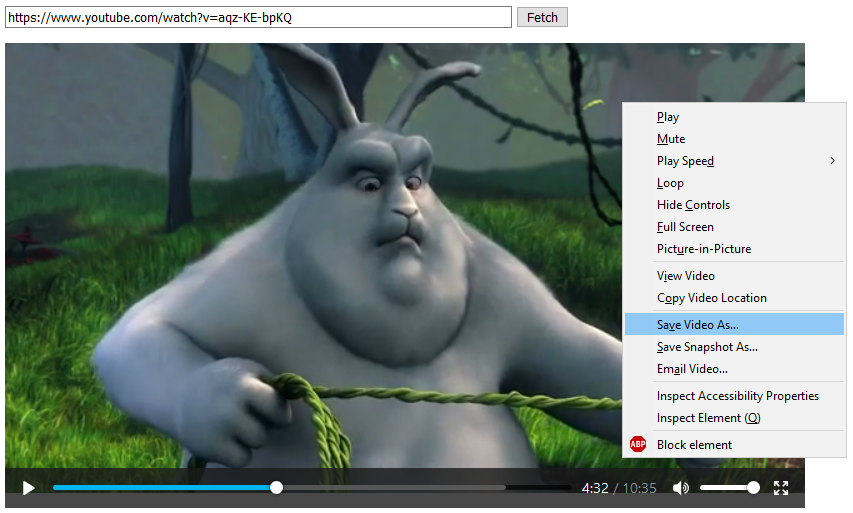The width and height of the screenshot is (853, 513).
Task: Expand Play Speed submenu arrow
Action: (x=832, y=161)
